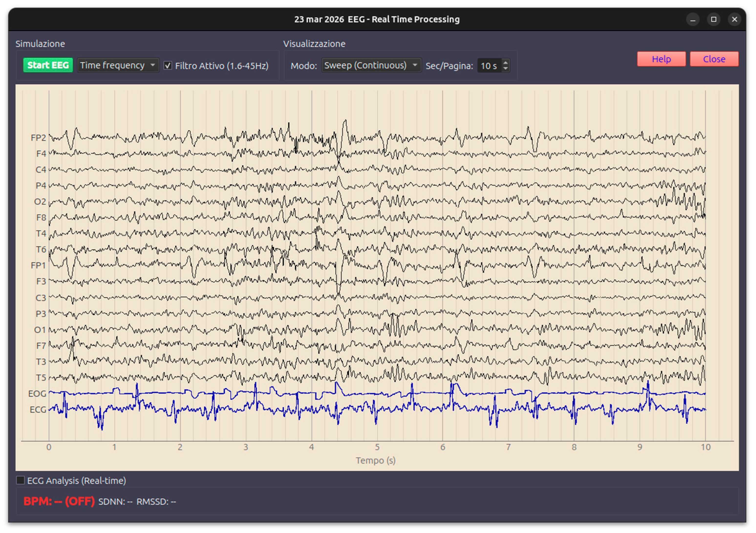Click the BPM (OFF) readout
Screen dimensions: 756x533
click(x=59, y=501)
